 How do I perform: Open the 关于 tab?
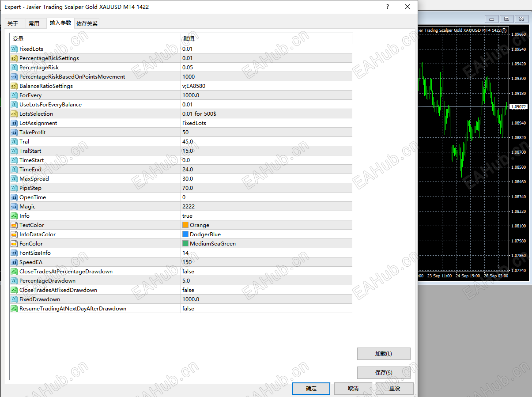pos(13,24)
